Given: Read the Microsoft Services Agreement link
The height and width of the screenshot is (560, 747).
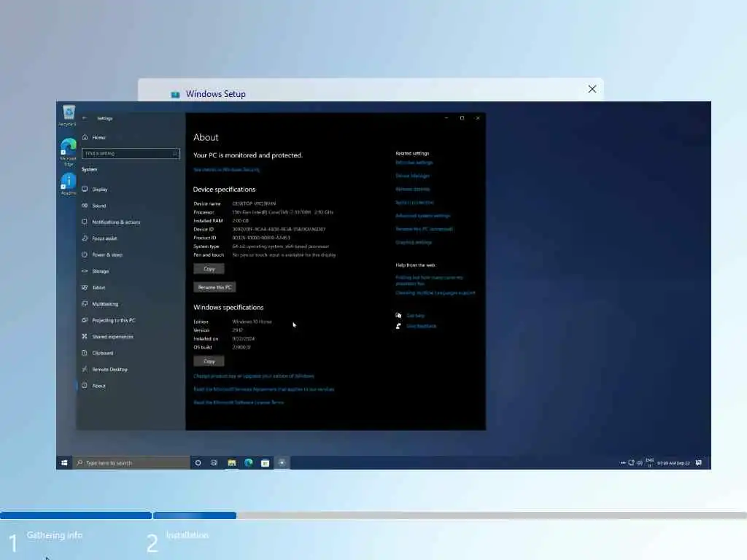Looking at the screenshot, I should [264, 389].
